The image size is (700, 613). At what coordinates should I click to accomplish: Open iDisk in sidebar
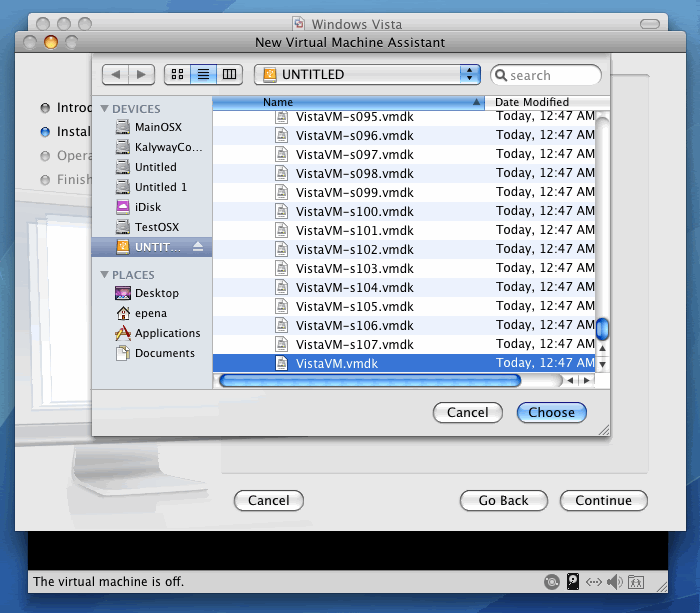[152, 207]
